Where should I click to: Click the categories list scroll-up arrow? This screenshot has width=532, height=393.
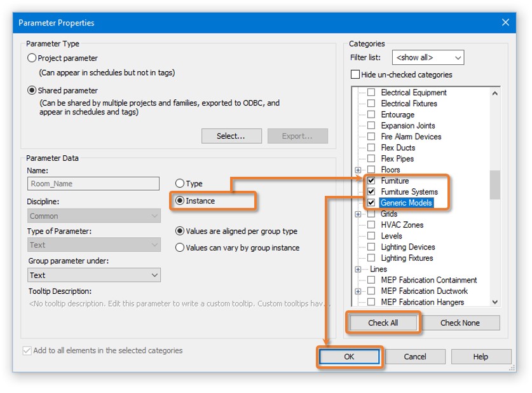point(495,93)
